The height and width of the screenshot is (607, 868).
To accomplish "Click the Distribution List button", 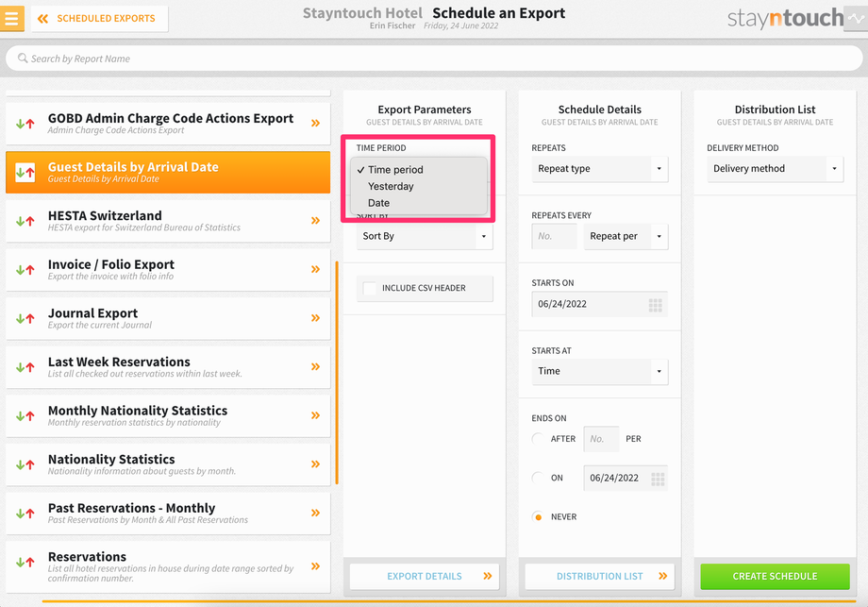I will (x=599, y=577).
